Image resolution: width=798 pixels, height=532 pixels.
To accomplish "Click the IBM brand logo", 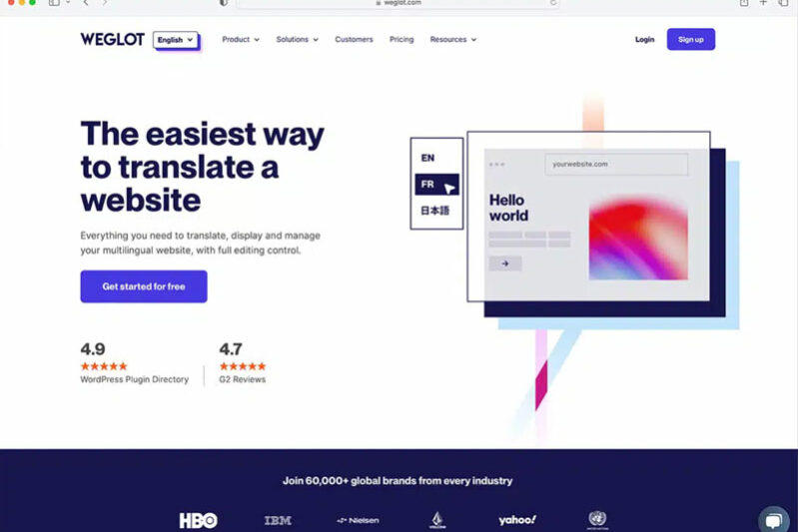I will pyautogui.click(x=278, y=520).
